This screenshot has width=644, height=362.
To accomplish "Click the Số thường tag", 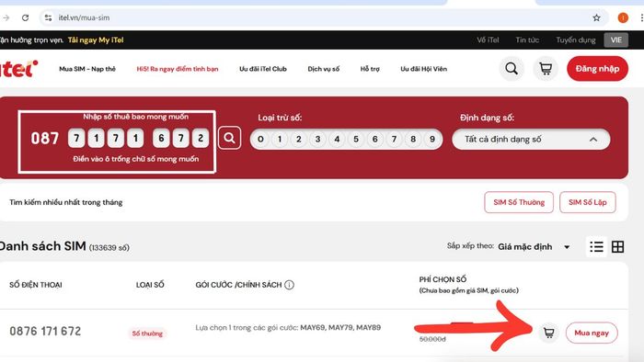I will 147,334.
